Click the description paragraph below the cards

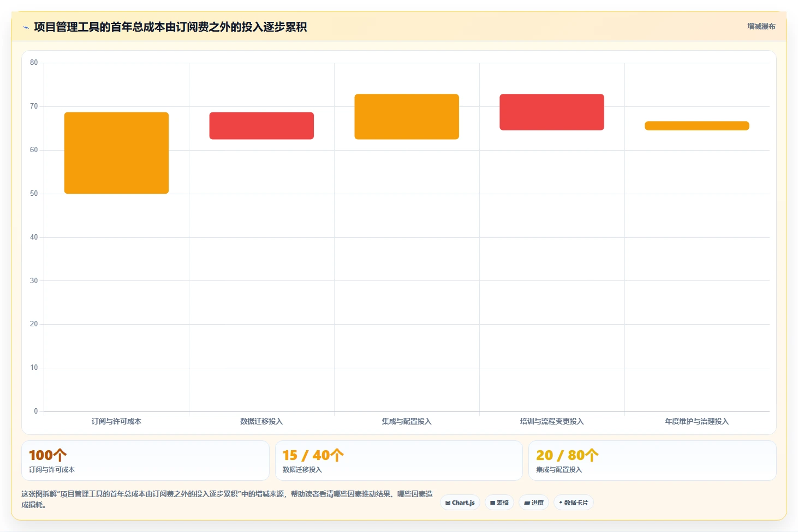tap(227, 499)
